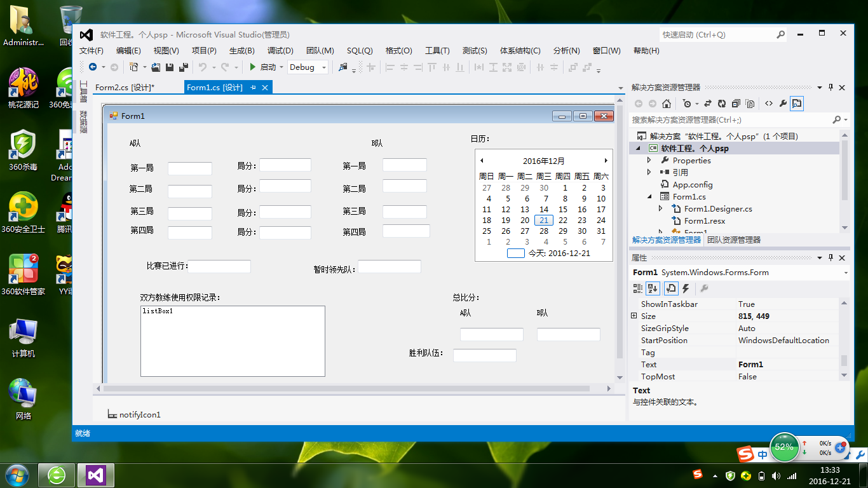Click the Make Same Width layout icon

coord(478,67)
